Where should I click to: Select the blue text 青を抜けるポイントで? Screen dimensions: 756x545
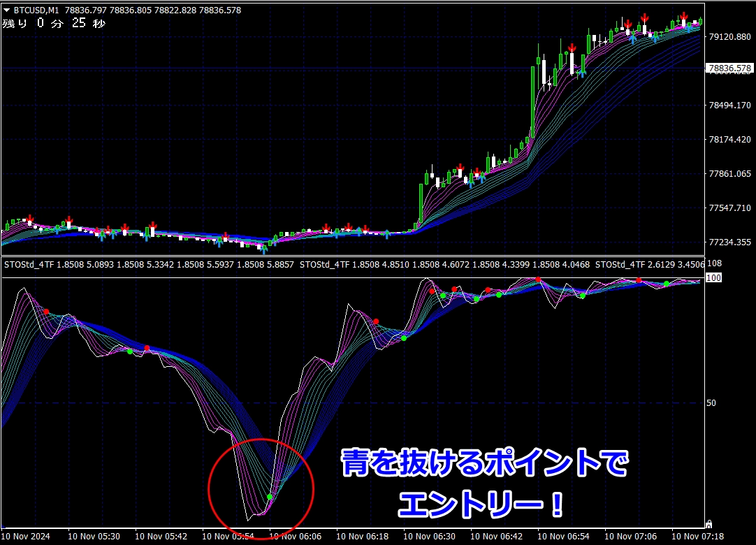tap(484, 463)
